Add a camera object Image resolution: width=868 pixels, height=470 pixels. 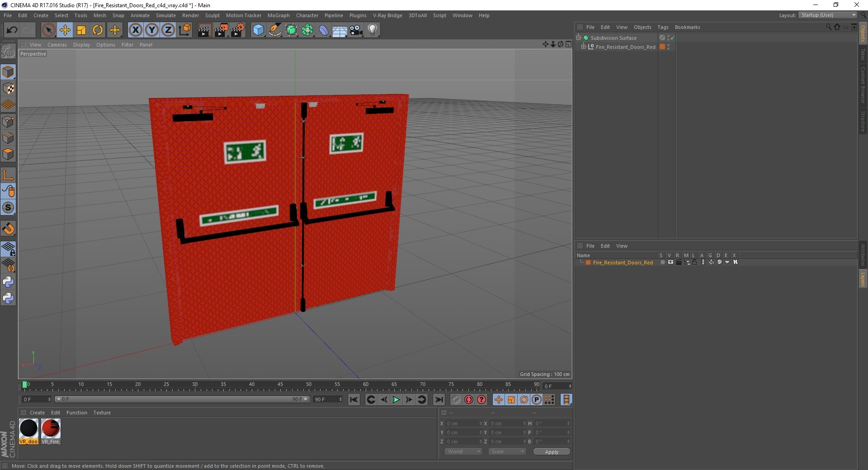pos(356,30)
